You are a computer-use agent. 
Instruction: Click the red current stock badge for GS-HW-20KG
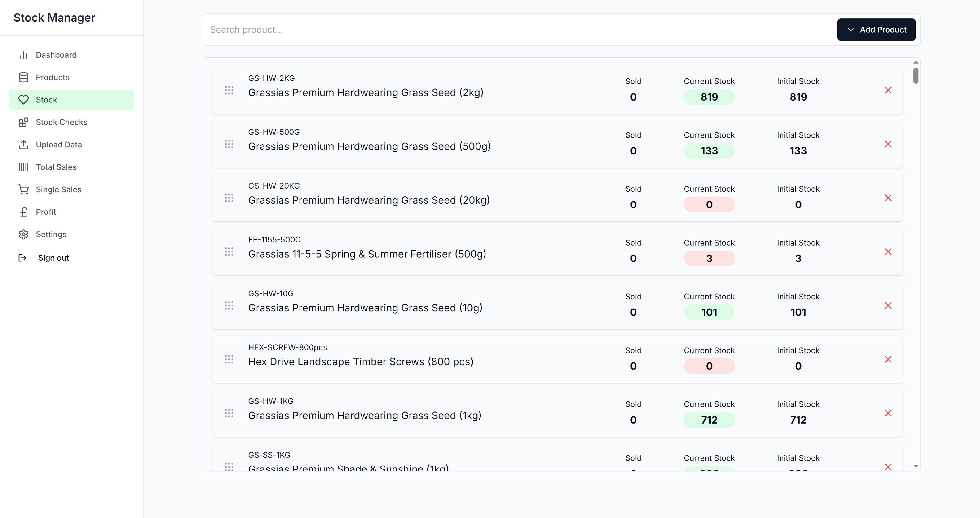709,205
